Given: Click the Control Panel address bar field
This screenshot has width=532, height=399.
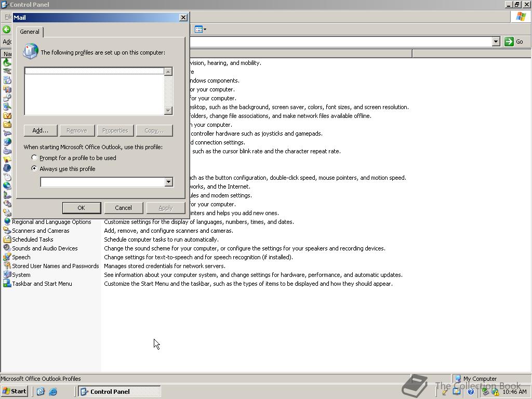Looking at the screenshot, I should pos(340,42).
